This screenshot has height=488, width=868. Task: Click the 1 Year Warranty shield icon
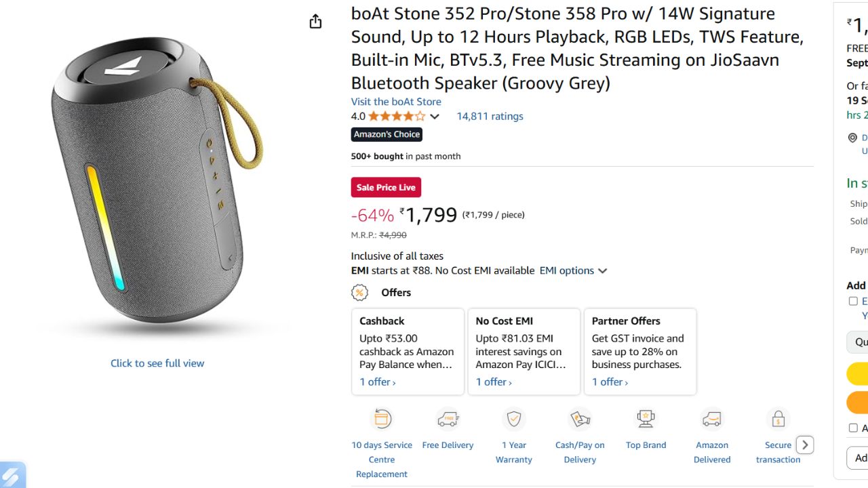[514, 419]
